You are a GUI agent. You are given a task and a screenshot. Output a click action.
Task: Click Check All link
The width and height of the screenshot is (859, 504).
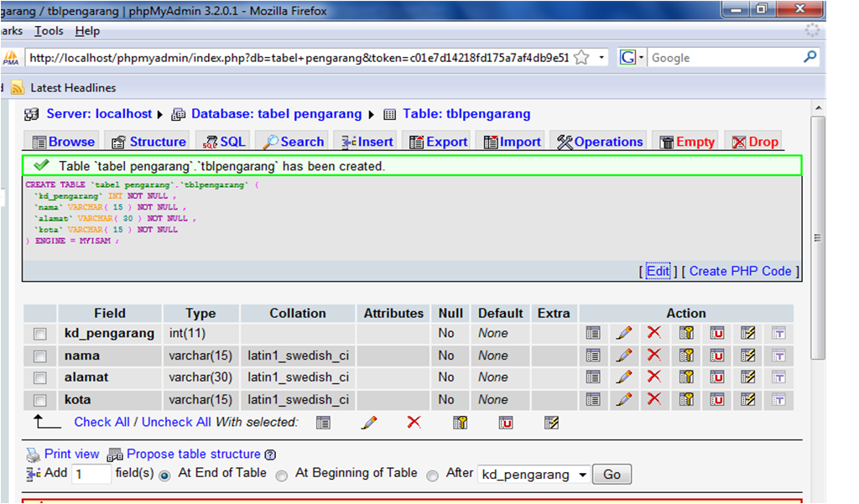102,422
